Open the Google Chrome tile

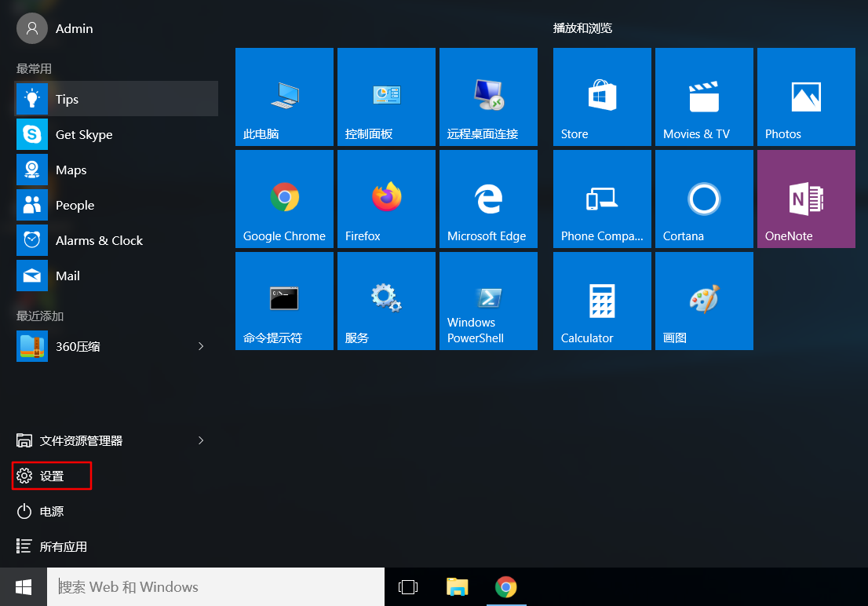tap(284, 199)
